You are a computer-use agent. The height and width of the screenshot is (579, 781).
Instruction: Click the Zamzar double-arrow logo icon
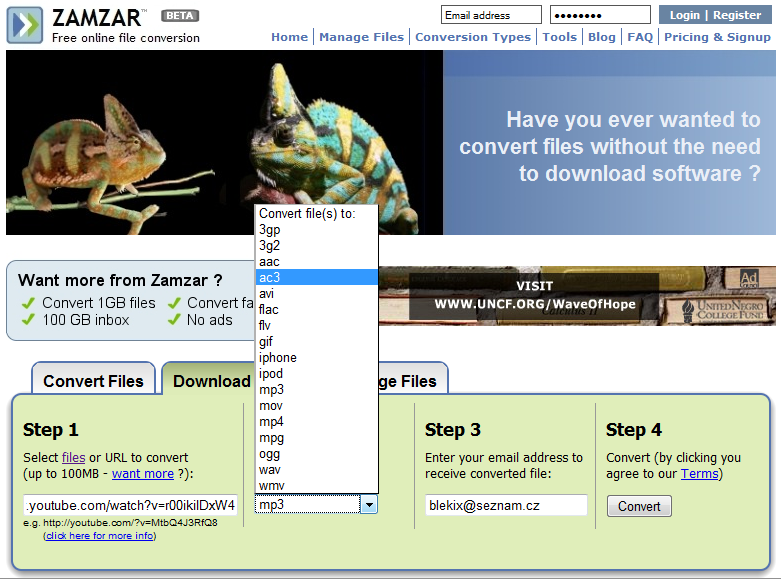(24, 25)
